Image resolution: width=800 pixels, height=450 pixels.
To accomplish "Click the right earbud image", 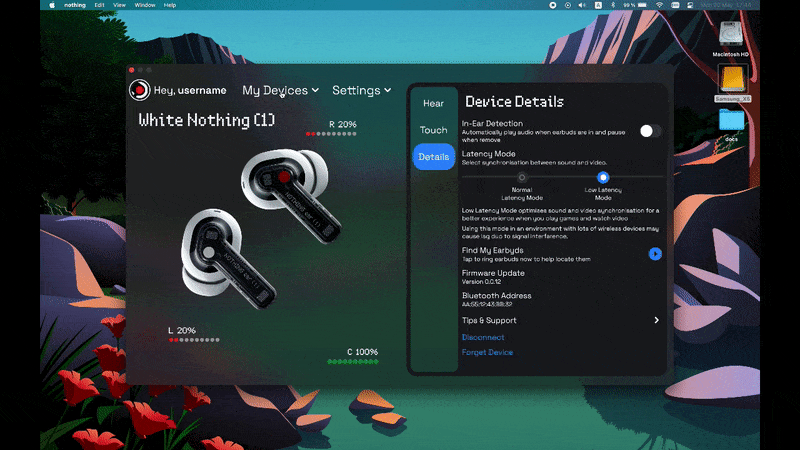I will coord(291,194).
